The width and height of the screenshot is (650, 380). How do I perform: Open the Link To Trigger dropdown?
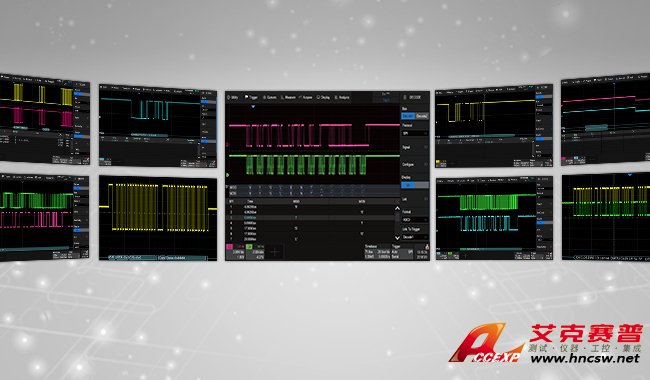pos(415,237)
